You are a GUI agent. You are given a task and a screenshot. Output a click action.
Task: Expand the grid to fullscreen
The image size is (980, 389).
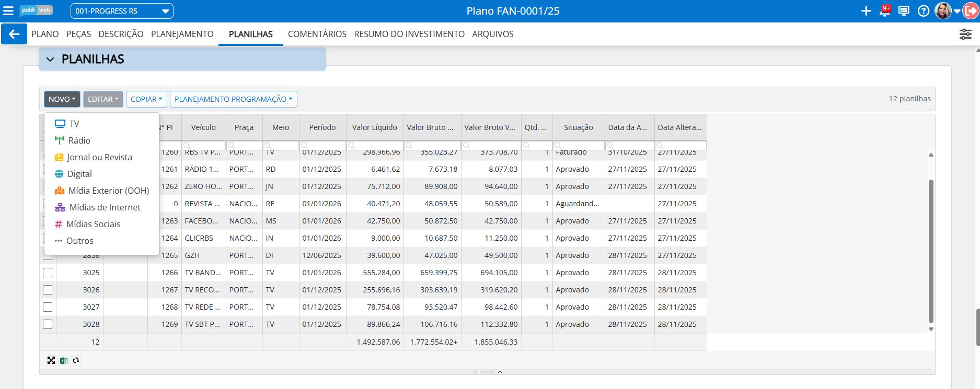(51, 360)
